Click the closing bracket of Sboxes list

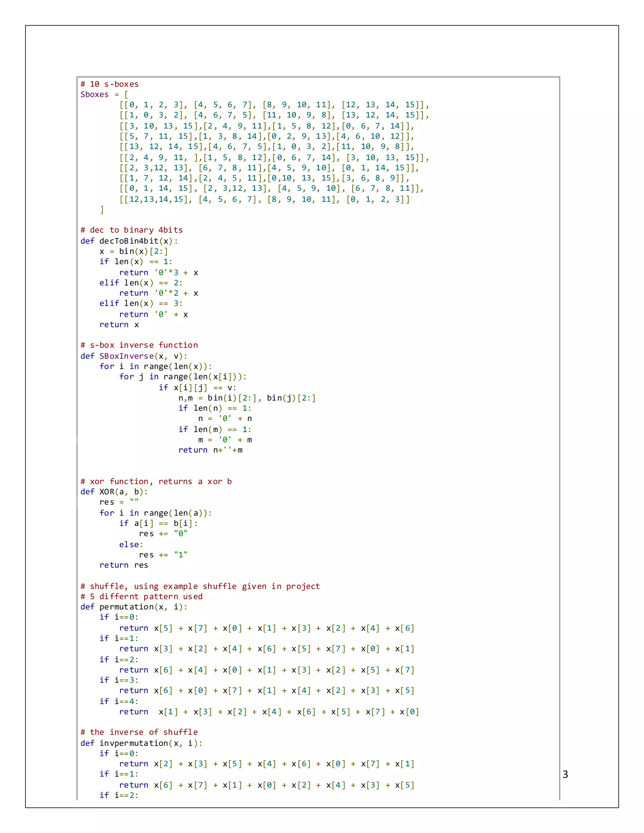click(x=102, y=209)
